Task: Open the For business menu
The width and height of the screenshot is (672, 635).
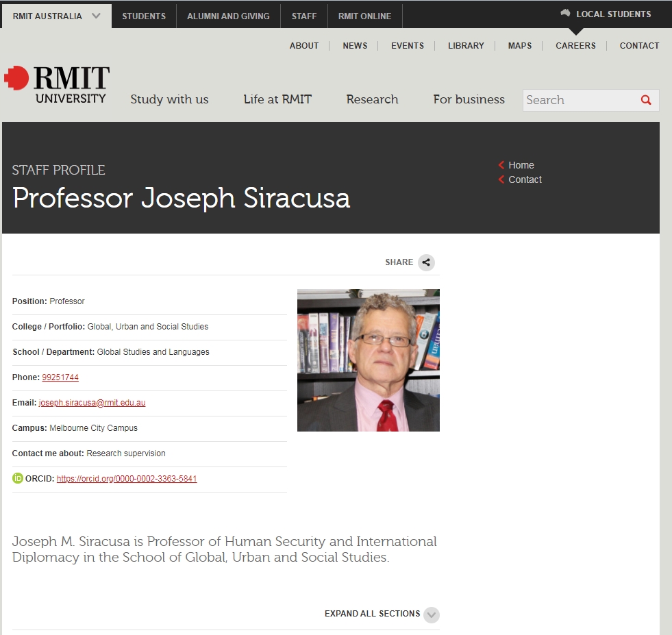Action: 469,99
